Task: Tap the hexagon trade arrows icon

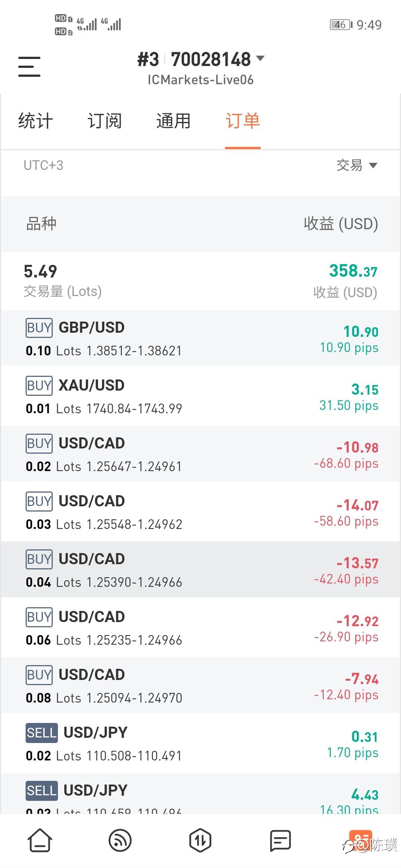Action: tap(200, 840)
